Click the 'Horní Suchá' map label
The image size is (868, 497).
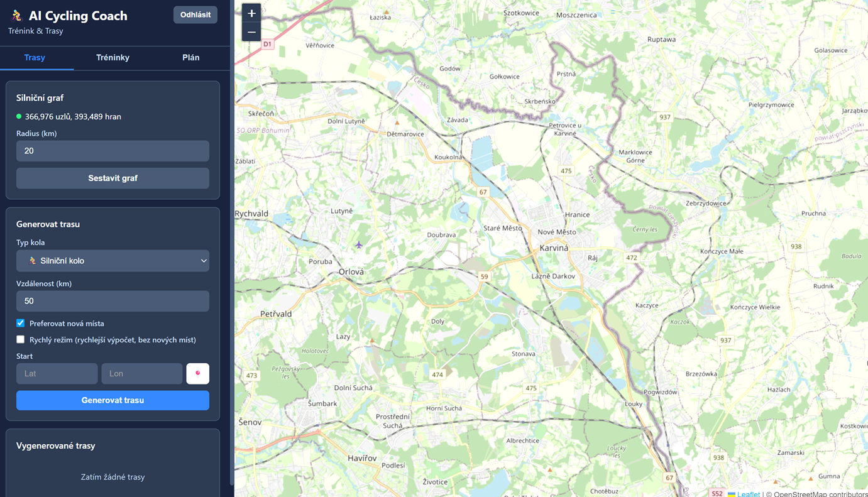click(444, 408)
